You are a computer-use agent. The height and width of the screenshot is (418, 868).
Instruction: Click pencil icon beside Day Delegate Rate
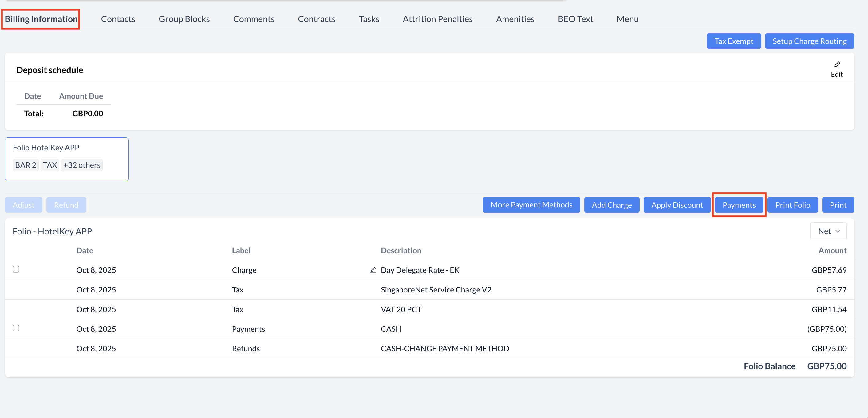(x=373, y=270)
